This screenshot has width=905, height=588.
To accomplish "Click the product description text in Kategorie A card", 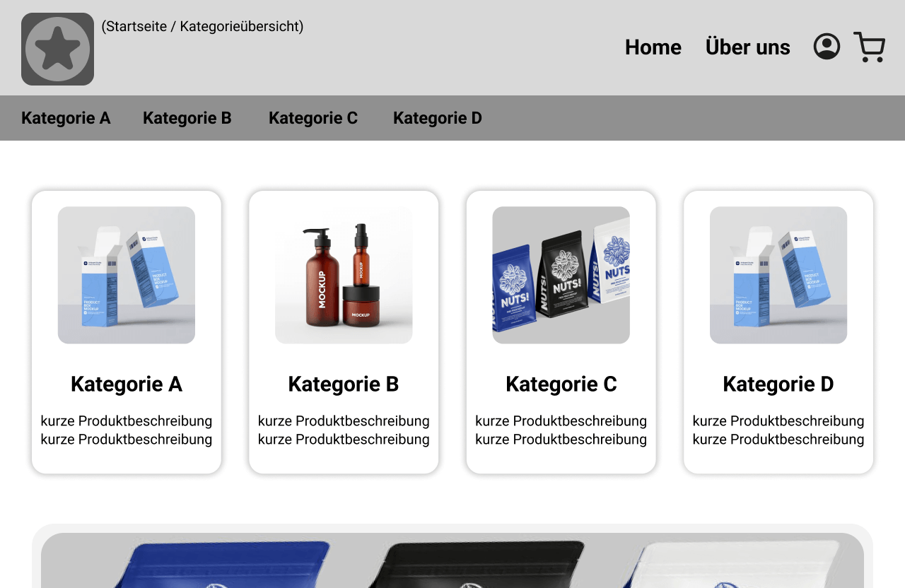I will pyautogui.click(x=127, y=430).
